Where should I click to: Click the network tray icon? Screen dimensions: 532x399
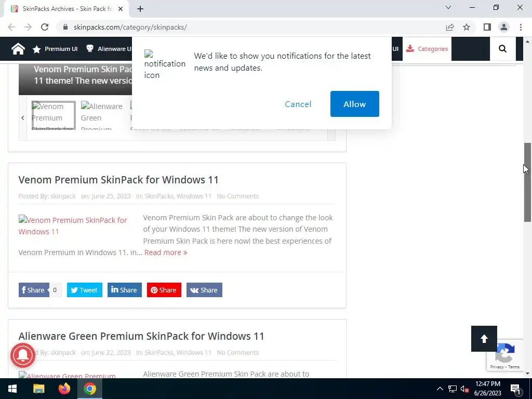click(453, 389)
